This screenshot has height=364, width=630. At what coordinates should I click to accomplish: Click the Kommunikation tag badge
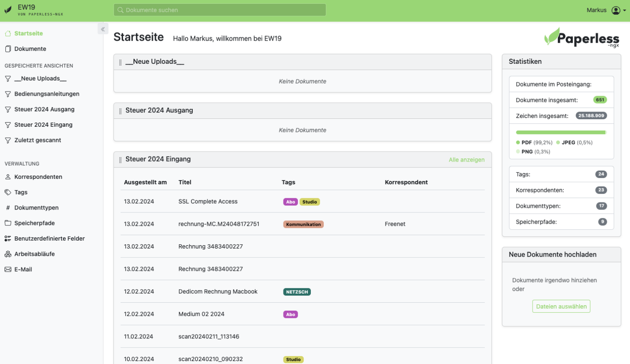pyautogui.click(x=303, y=224)
